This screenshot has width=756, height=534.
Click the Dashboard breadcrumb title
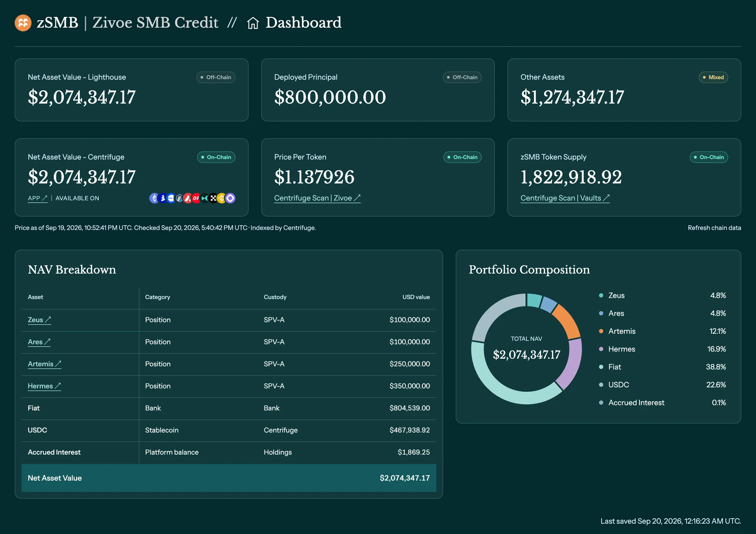[x=304, y=23]
